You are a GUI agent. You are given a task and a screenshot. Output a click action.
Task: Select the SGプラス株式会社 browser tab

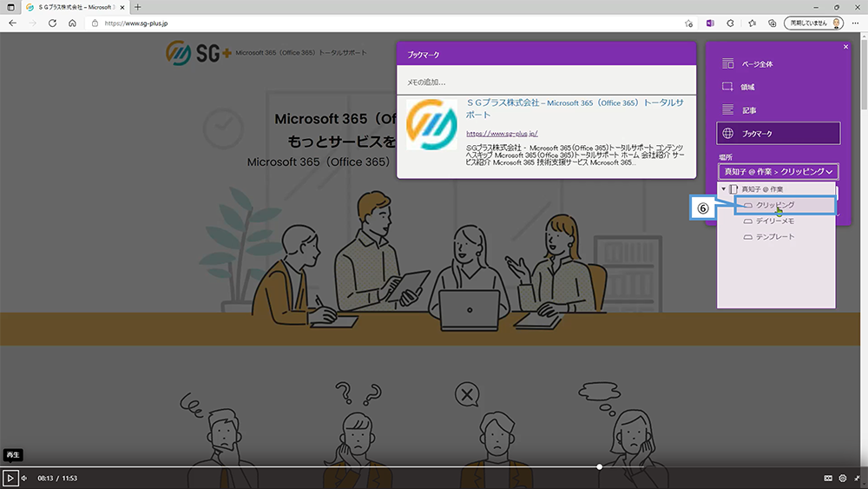point(76,7)
